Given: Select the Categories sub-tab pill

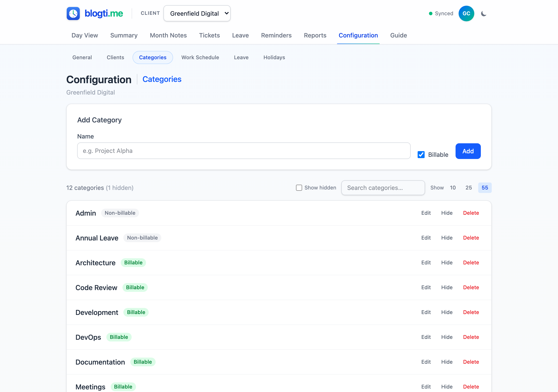Looking at the screenshot, I should tap(153, 57).
